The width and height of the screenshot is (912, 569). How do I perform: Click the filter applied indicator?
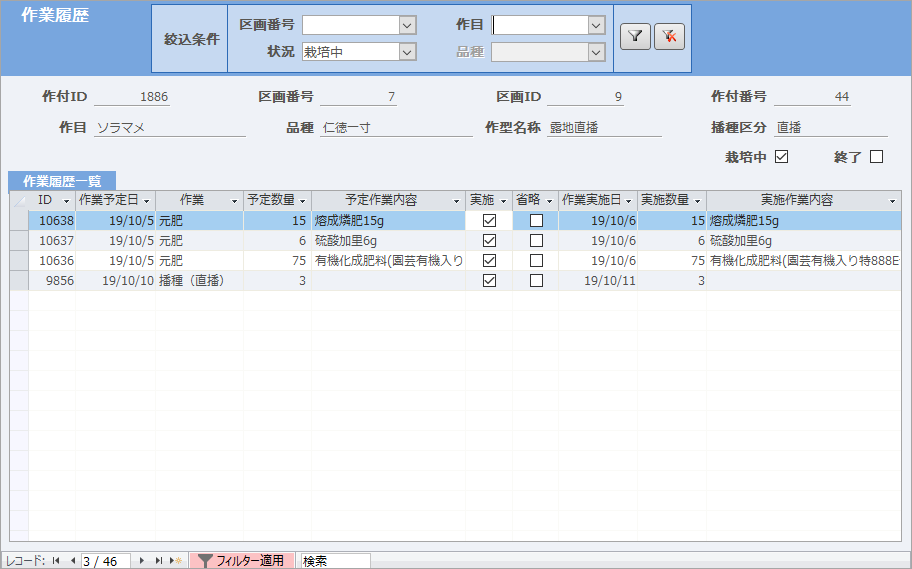pos(241,561)
